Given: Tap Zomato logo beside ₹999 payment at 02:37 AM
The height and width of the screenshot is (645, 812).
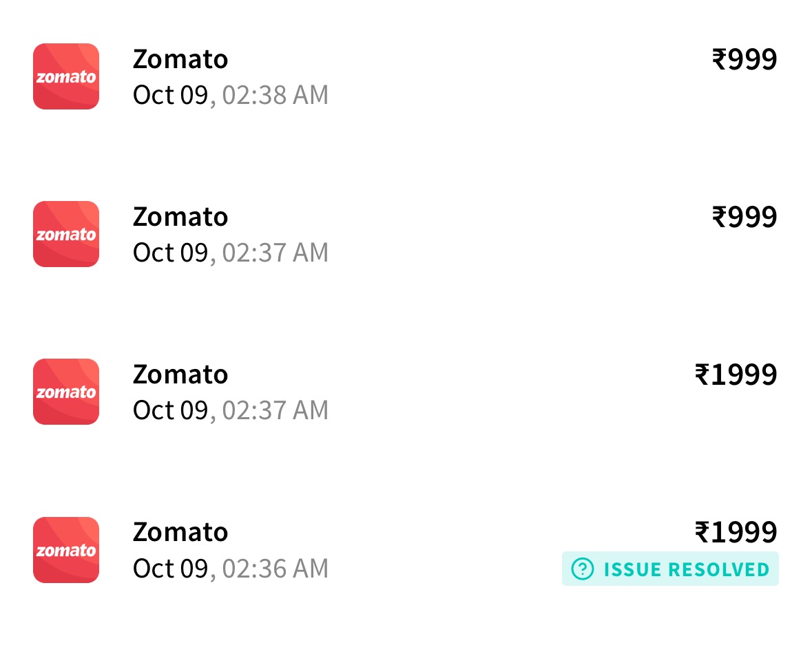Looking at the screenshot, I should [x=66, y=234].
